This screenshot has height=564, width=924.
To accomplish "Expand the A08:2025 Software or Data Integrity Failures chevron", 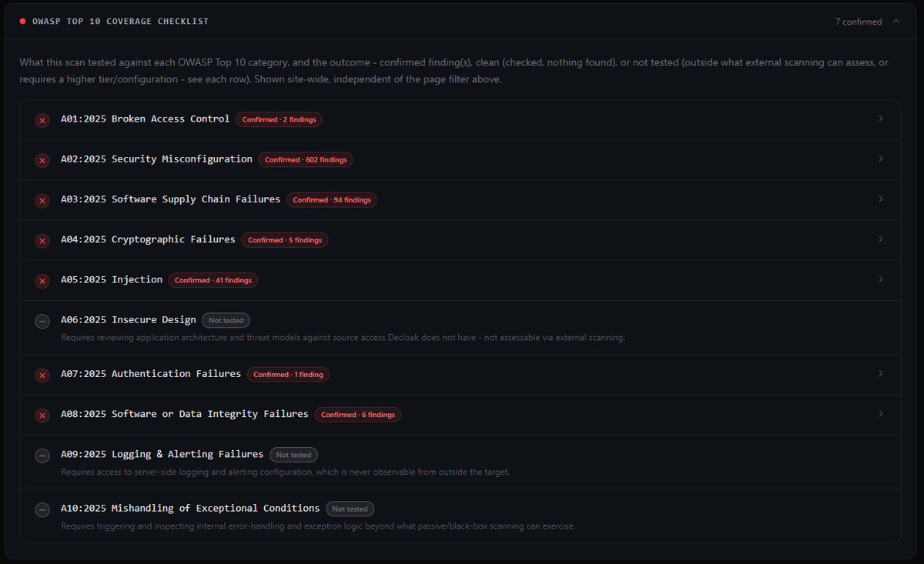I will pos(881,413).
